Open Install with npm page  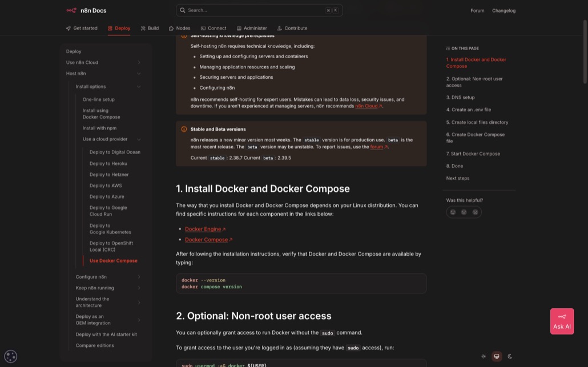point(99,128)
